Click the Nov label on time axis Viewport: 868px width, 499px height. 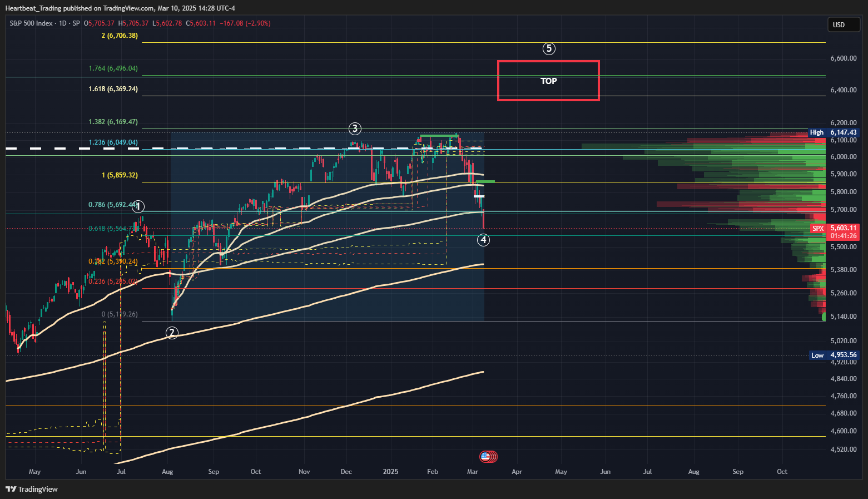(304, 472)
